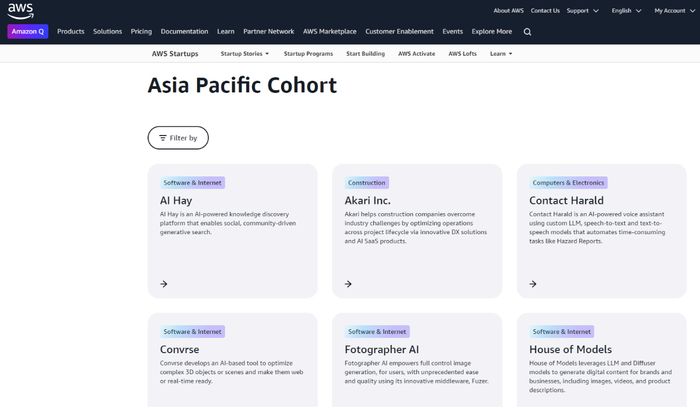
Task: Click the Convrse description paragraph
Action: click(231, 372)
